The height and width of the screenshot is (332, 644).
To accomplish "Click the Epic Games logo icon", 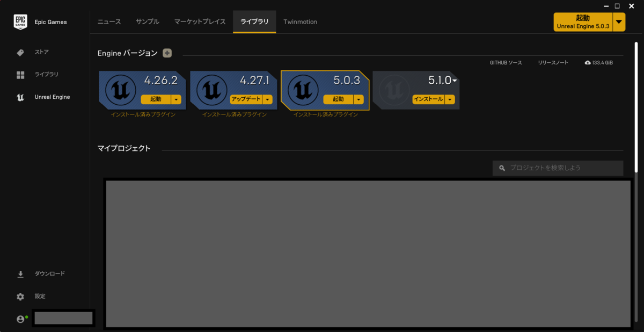I will point(20,21).
